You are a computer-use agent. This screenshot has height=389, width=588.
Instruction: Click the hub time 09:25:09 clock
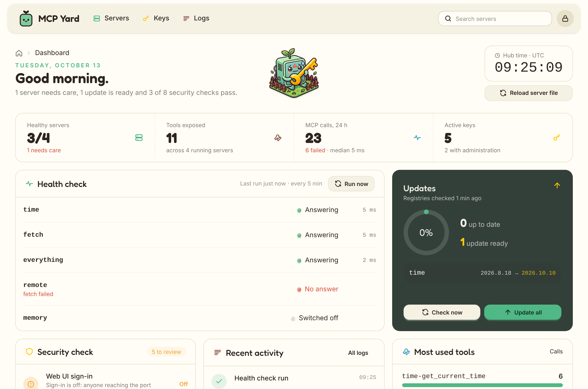pos(528,67)
